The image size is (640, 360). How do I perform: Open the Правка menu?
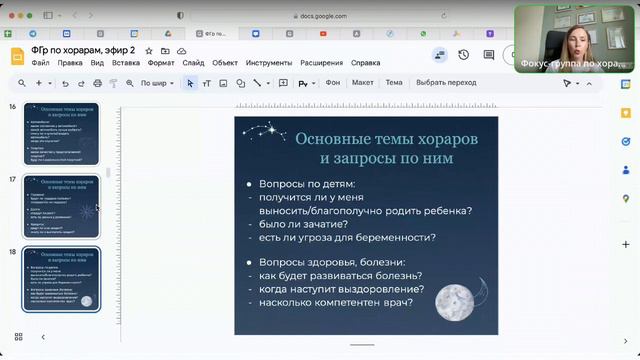[70, 63]
